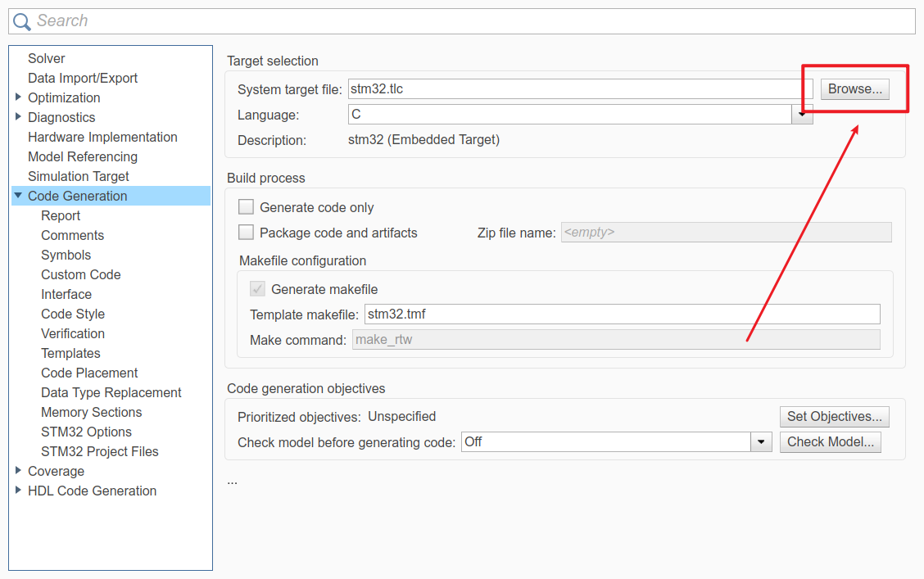The image size is (924, 579).
Task: Select Solver in the settings tree
Action: click(x=47, y=58)
